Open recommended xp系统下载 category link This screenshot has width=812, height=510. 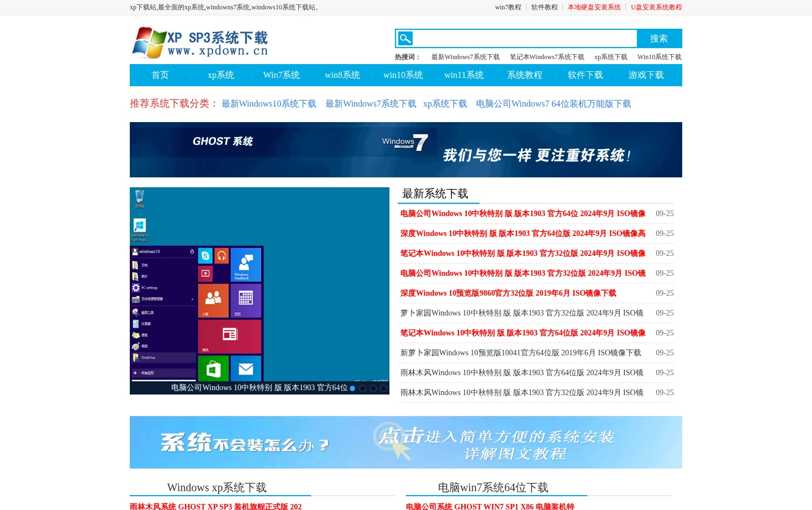pyautogui.click(x=445, y=104)
